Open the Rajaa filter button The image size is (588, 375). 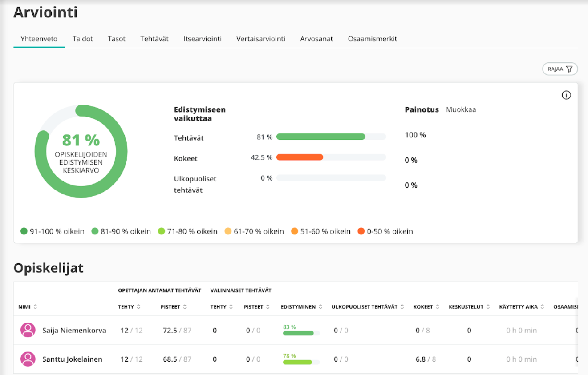[x=560, y=69]
